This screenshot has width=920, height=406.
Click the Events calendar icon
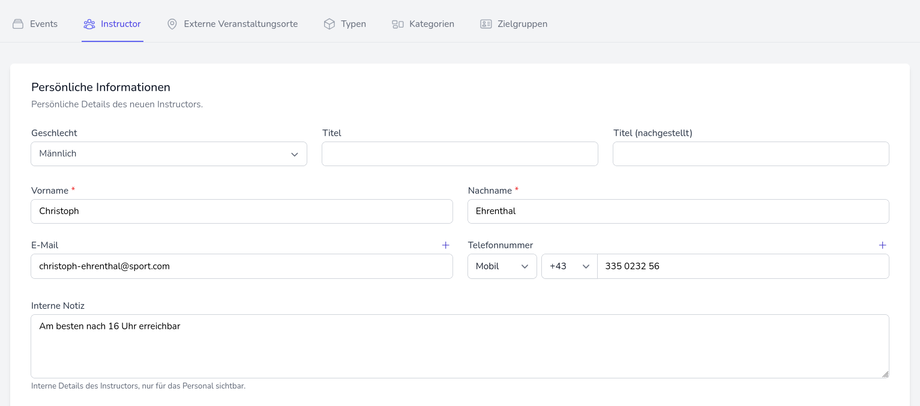tap(18, 24)
